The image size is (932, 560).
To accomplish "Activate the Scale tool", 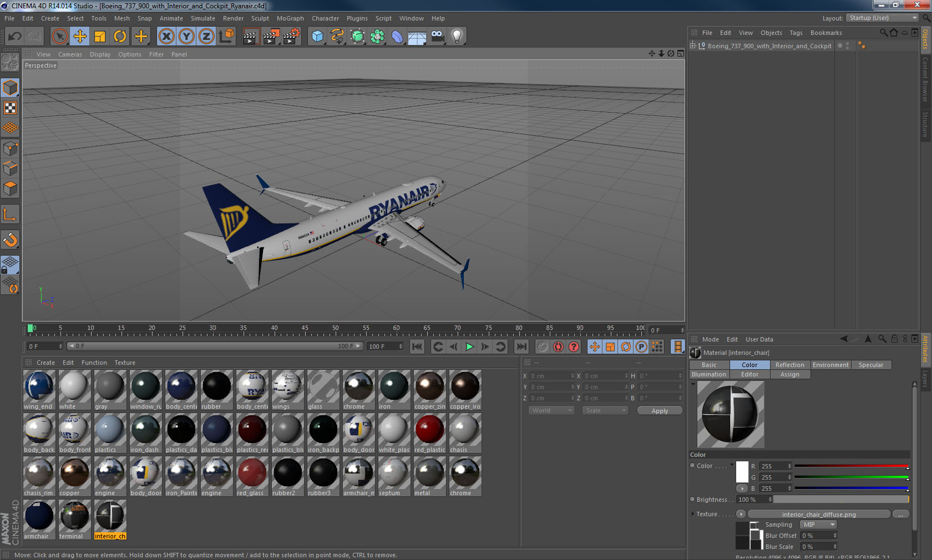I will [x=100, y=37].
